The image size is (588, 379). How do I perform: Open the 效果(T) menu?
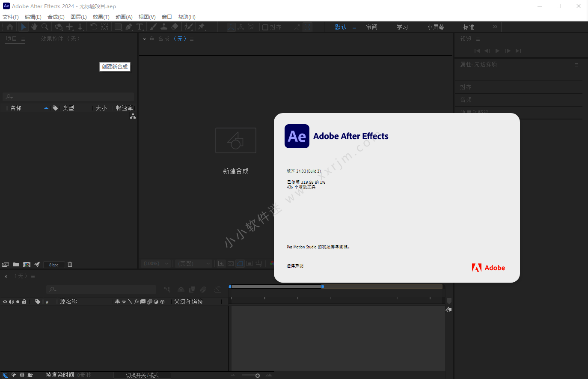point(101,17)
